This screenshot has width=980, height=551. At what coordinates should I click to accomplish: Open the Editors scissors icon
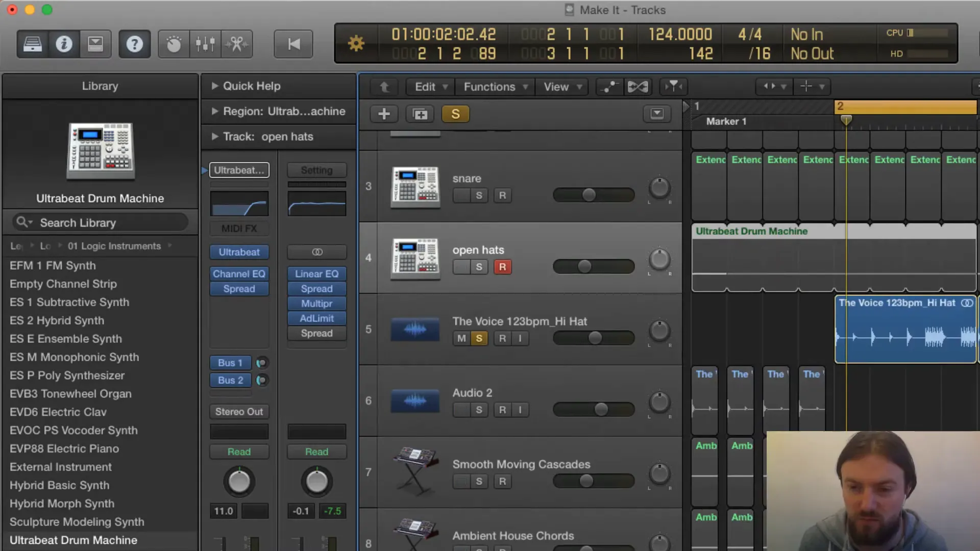[237, 44]
